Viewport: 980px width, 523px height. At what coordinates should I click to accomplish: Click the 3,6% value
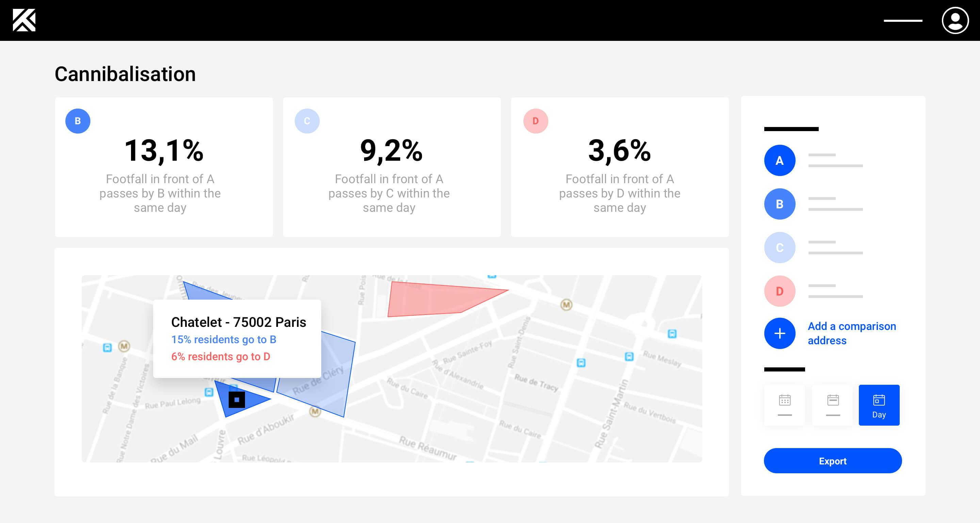coord(620,151)
